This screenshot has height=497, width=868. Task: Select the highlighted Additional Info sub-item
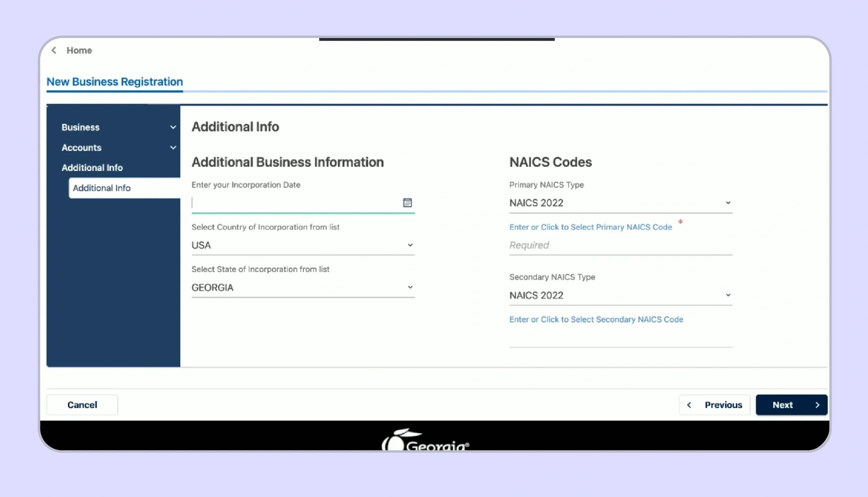[124, 188]
